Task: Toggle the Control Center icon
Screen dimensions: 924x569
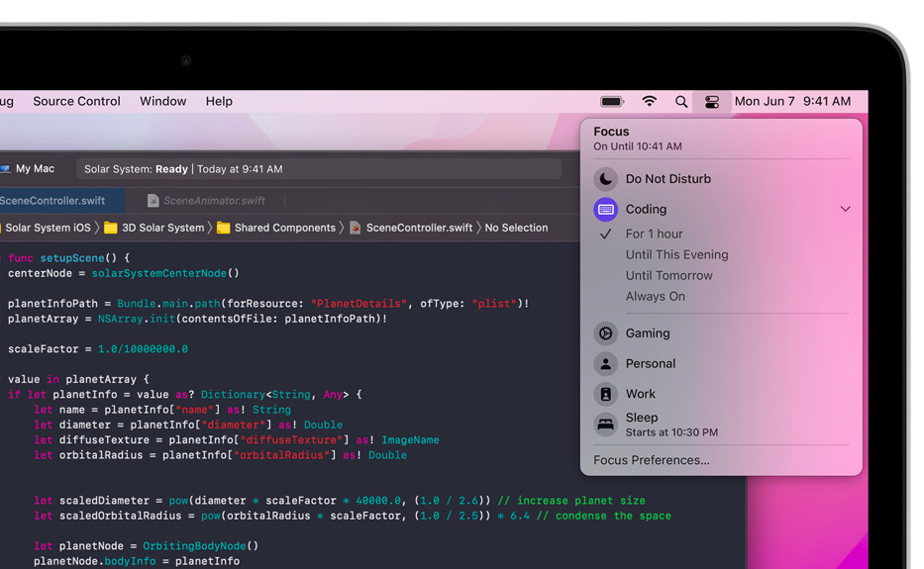Action: coord(712,101)
